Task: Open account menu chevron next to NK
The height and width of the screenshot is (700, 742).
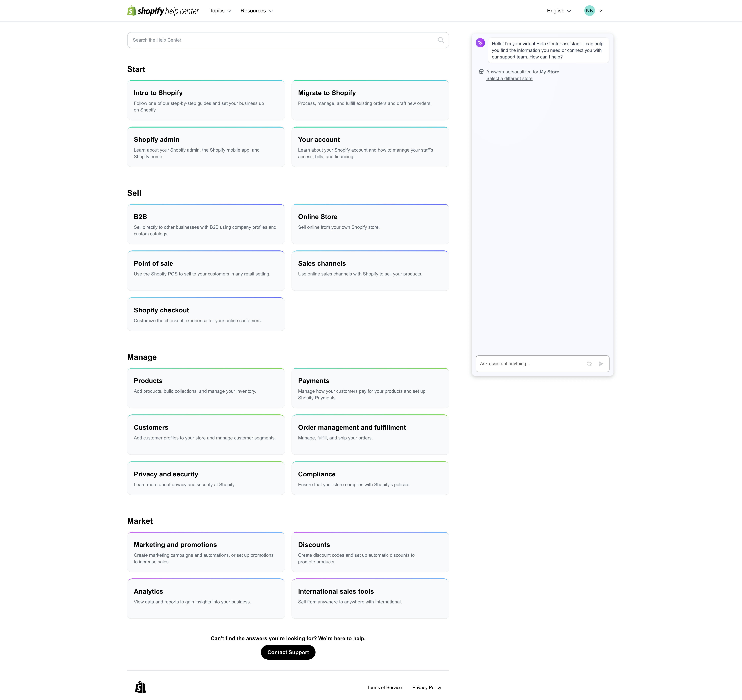Action: click(x=600, y=11)
